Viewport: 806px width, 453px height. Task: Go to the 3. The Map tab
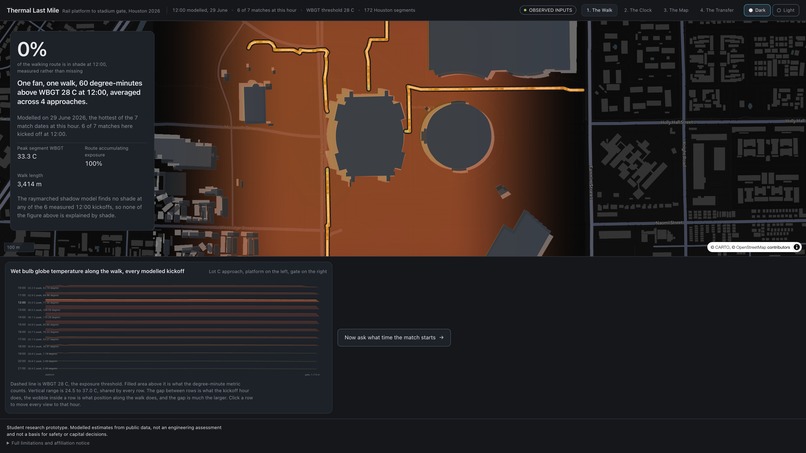pyautogui.click(x=675, y=10)
